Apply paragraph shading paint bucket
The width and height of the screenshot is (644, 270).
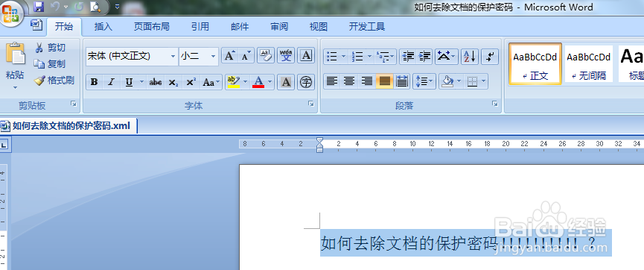[447, 81]
